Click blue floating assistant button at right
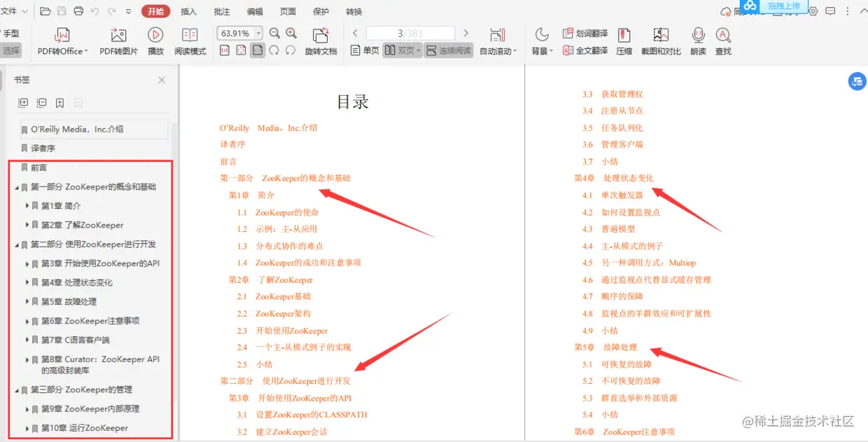868x442 pixels. pos(857,81)
